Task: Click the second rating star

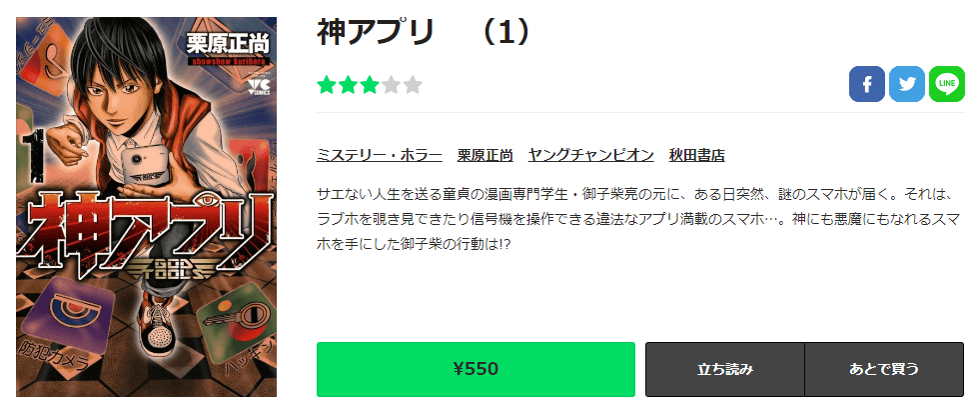Action: 349,85
